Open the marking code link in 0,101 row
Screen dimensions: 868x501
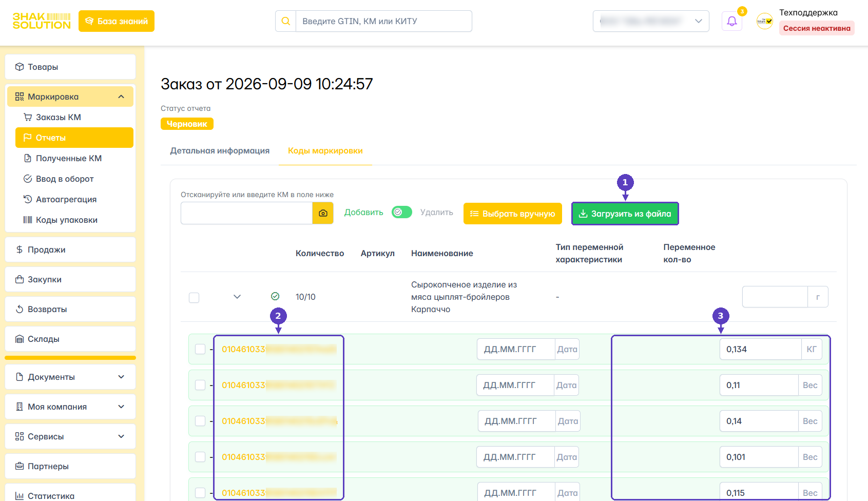[x=279, y=457]
